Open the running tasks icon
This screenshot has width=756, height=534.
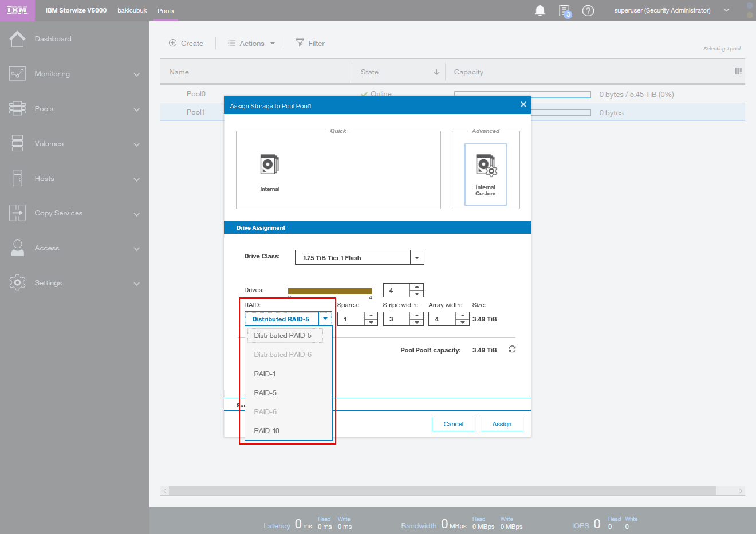[565, 11]
